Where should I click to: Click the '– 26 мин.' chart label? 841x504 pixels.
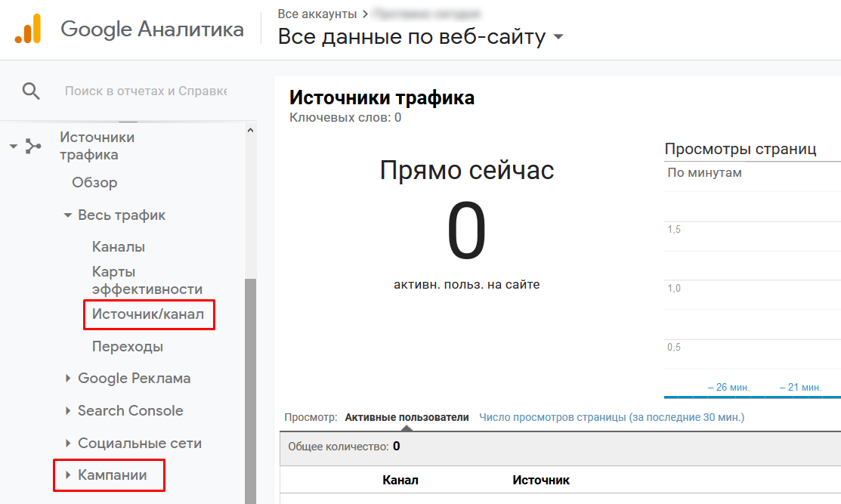(728, 387)
